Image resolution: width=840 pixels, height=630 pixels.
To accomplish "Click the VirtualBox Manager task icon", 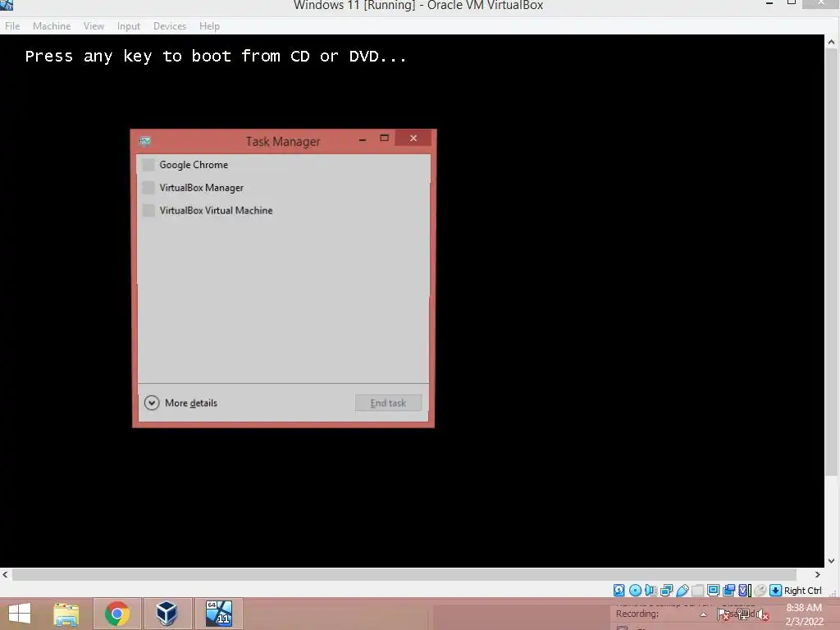I will pyautogui.click(x=148, y=188).
